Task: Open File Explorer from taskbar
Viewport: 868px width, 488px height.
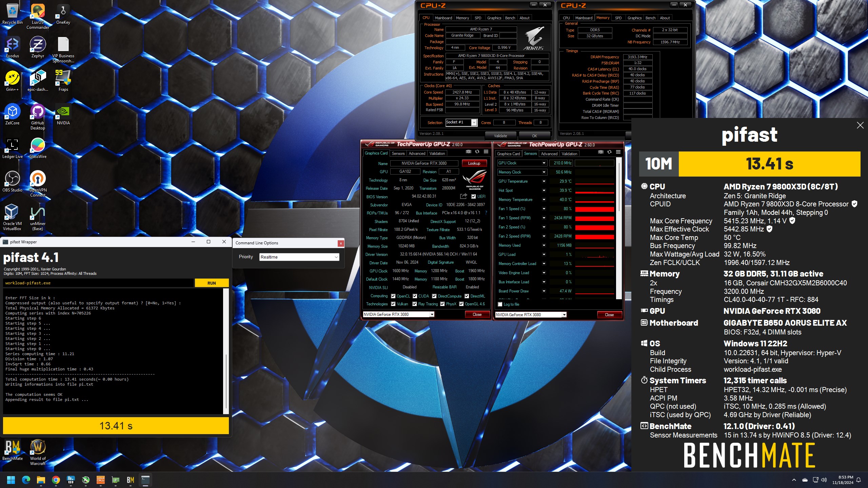Action: (41, 480)
